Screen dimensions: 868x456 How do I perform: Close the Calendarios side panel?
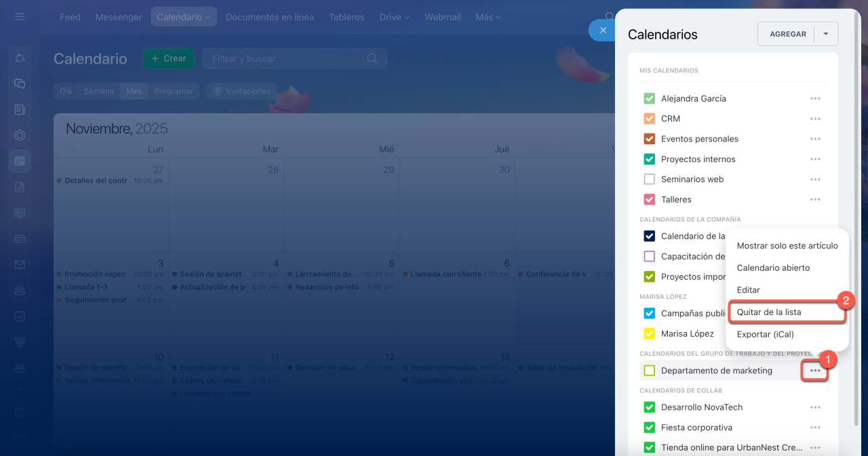(602, 30)
